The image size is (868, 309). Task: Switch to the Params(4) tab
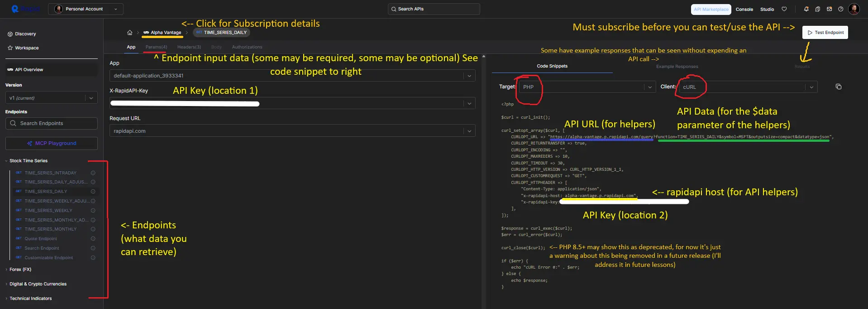tap(156, 47)
